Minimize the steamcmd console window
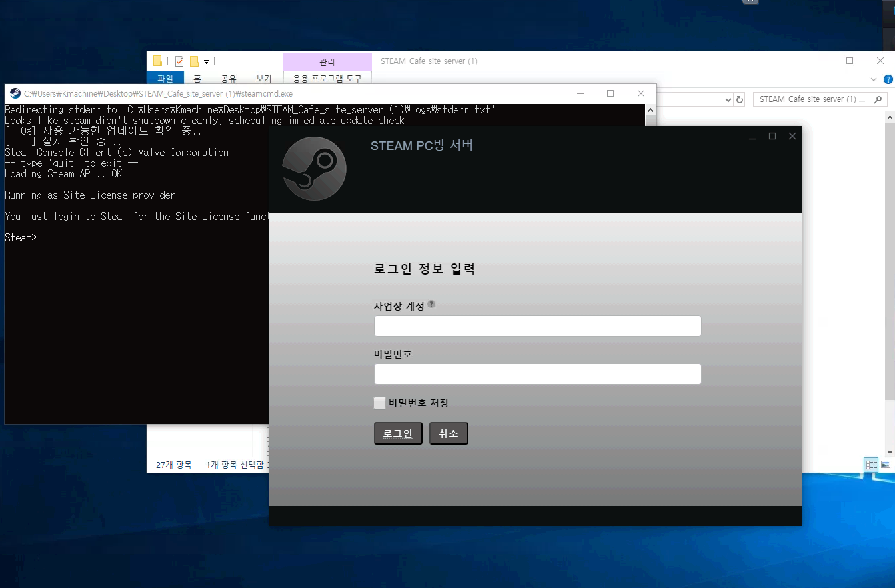This screenshot has height=588, width=895. tap(580, 93)
